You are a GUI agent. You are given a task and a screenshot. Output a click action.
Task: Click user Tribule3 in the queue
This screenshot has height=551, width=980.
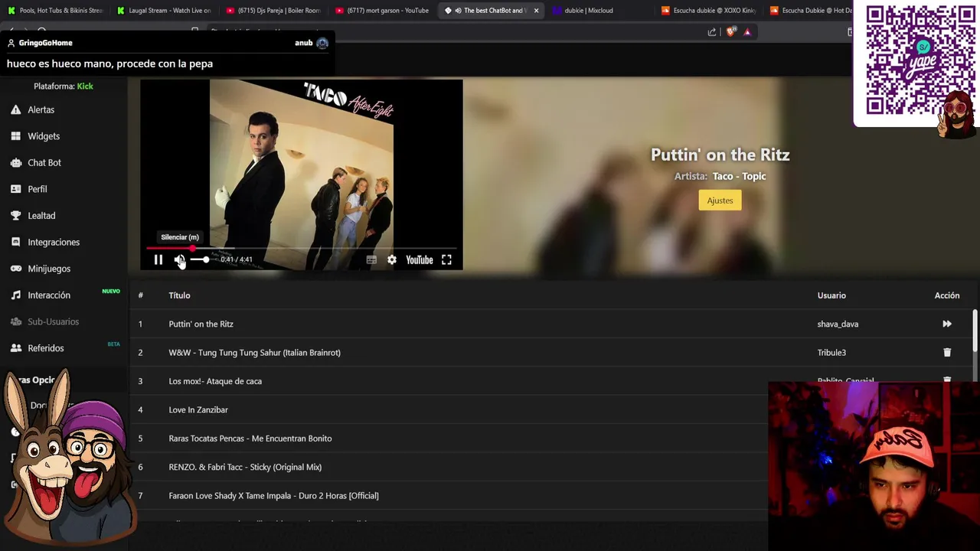pos(831,353)
